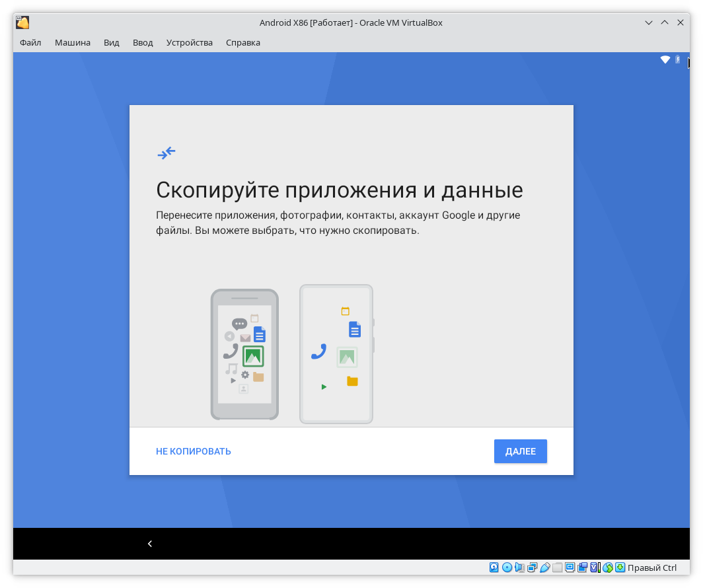Tap the Android back arrow
The width and height of the screenshot is (703, 588).
[150, 544]
